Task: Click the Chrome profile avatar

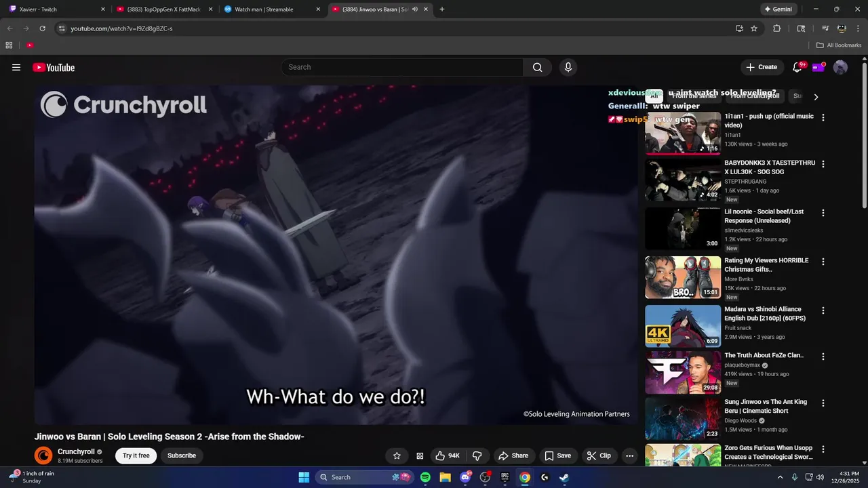Action: [842, 28]
